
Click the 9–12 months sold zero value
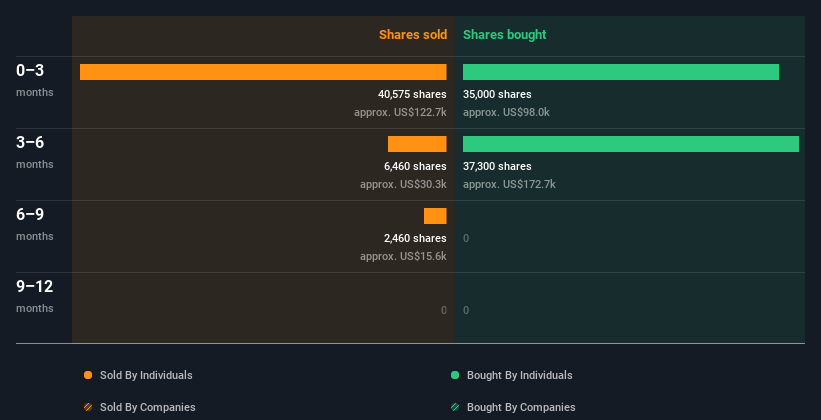(443, 311)
